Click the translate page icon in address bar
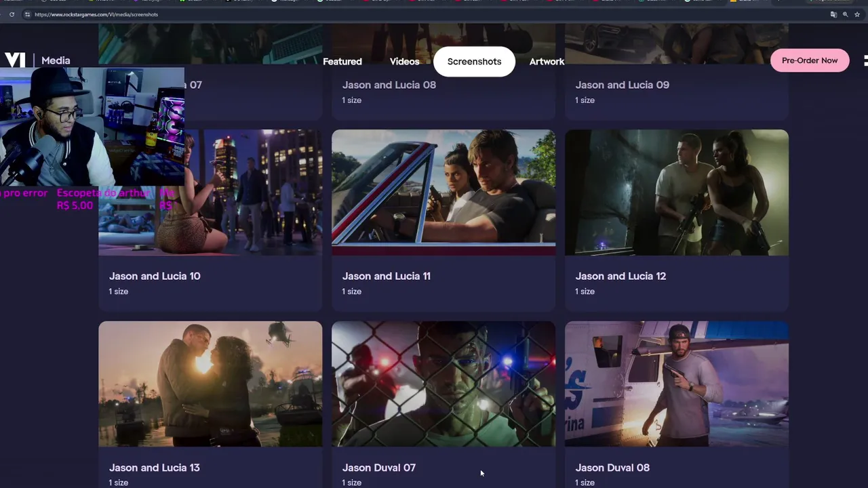The height and width of the screenshot is (488, 868). coord(833,14)
